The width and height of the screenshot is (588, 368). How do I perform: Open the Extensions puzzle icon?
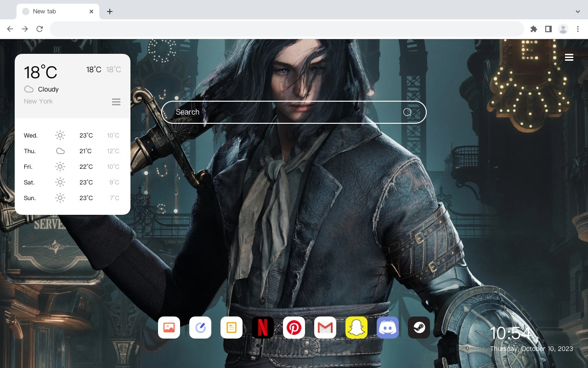[x=534, y=29]
